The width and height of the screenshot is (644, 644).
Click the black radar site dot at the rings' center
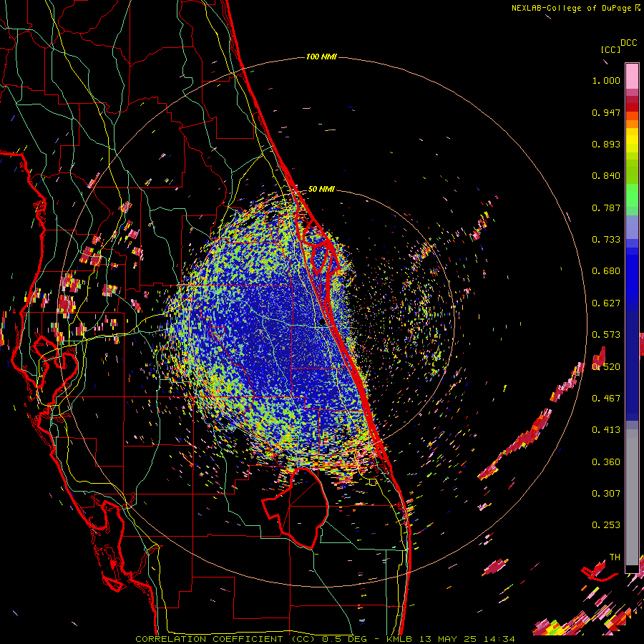322,323
